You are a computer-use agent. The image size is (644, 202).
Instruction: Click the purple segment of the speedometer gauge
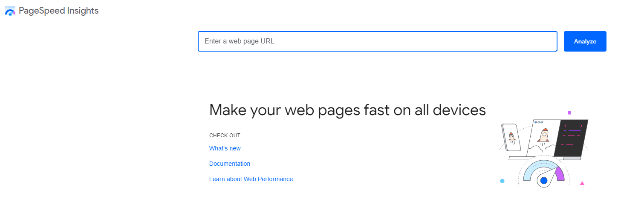[559, 173]
